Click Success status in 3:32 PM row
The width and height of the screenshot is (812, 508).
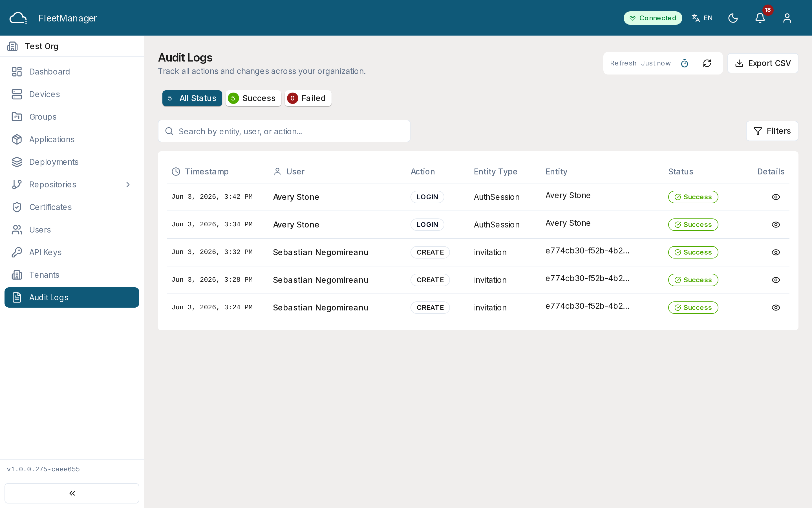[x=693, y=252]
